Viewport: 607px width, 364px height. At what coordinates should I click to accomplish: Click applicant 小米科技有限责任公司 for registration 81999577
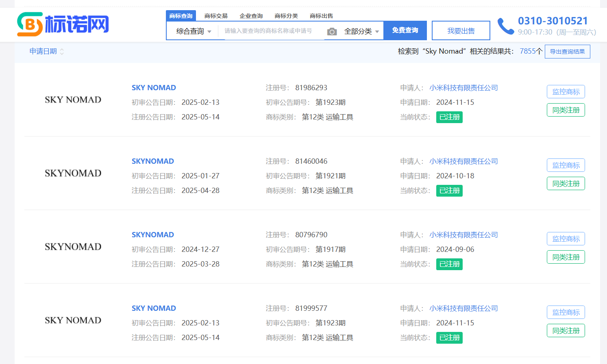[x=463, y=308]
